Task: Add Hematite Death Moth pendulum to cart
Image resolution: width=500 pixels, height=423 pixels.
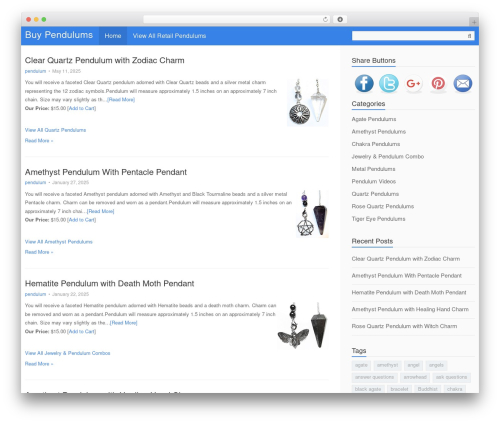Action: click(82, 331)
